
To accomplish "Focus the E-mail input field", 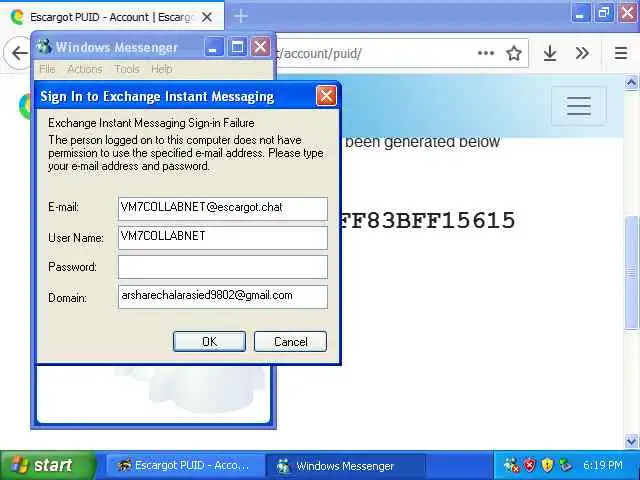I will click(223, 209).
